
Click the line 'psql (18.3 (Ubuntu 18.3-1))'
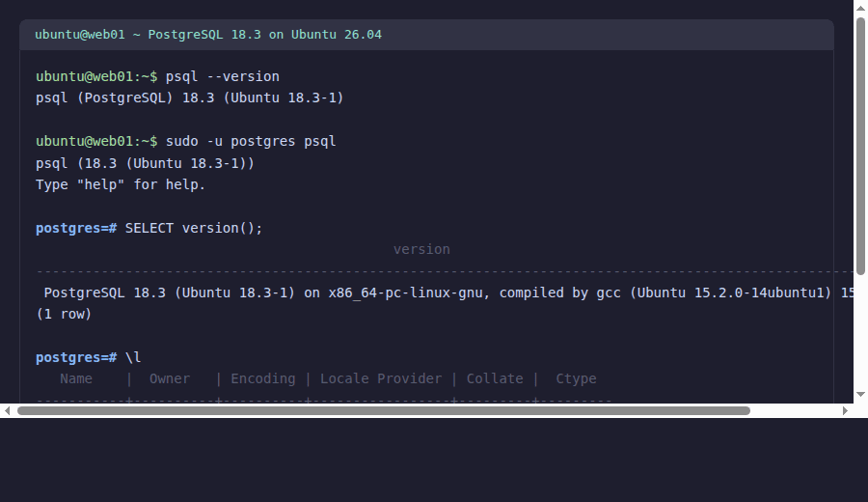click(x=145, y=163)
